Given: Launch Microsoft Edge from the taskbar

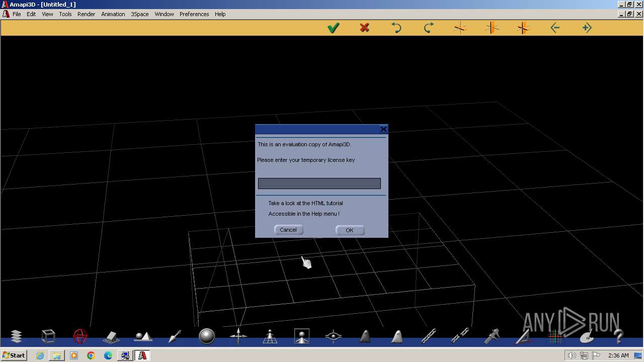Looking at the screenshot, I should click(108, 355).
